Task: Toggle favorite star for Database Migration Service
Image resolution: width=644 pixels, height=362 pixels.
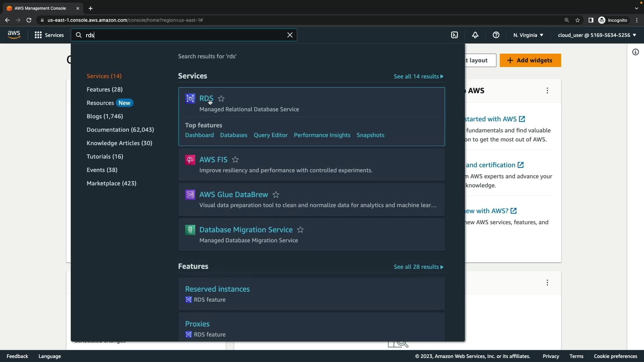Action: (x=300, y=230)
